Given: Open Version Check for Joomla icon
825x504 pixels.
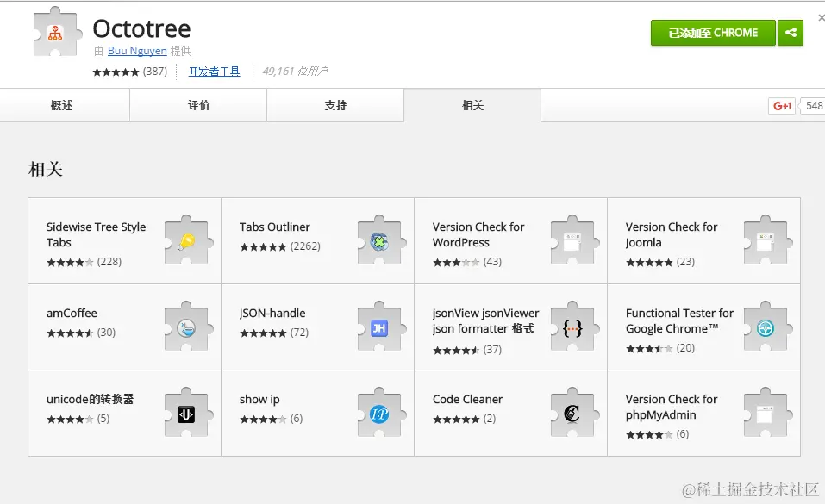Looking at the screenshot, I should tap(767, 241).
